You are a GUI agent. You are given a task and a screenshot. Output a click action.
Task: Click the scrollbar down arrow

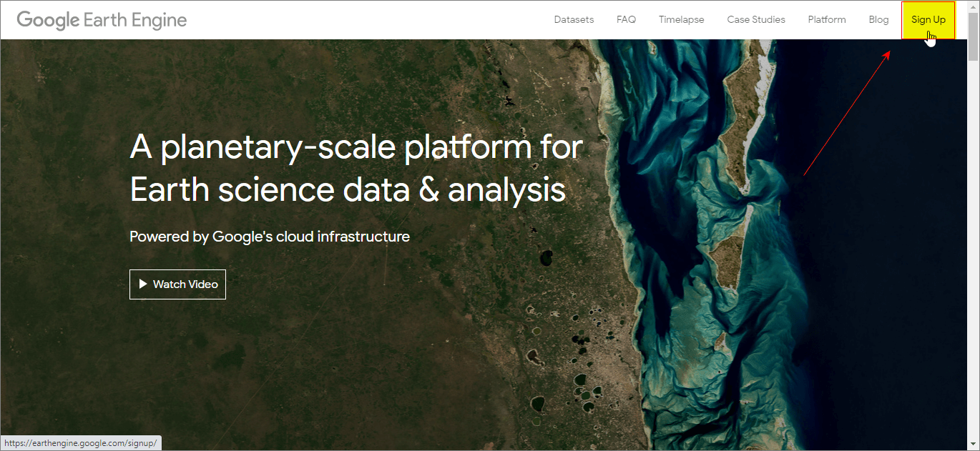tap(974, 445)
